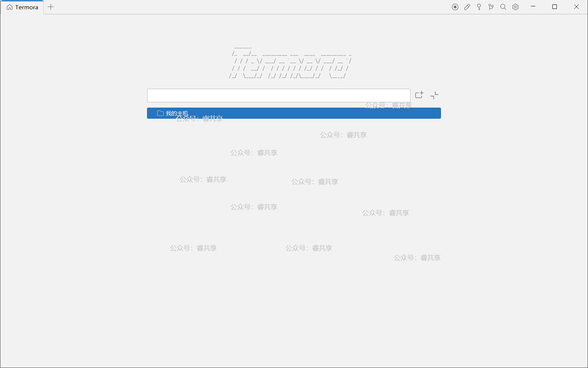588x368 pixels.
Task: Click the magnifier search icon
Action: [x=503, y=7]
